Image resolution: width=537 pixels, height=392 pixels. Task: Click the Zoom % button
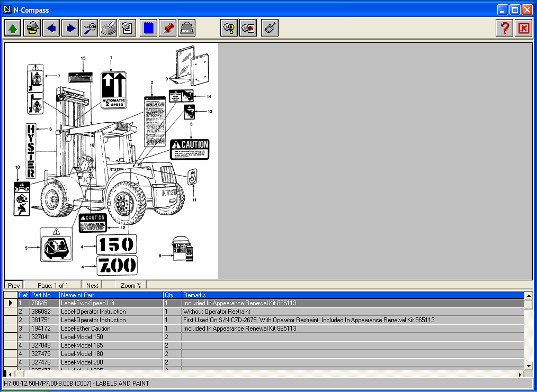click(131, 285)
